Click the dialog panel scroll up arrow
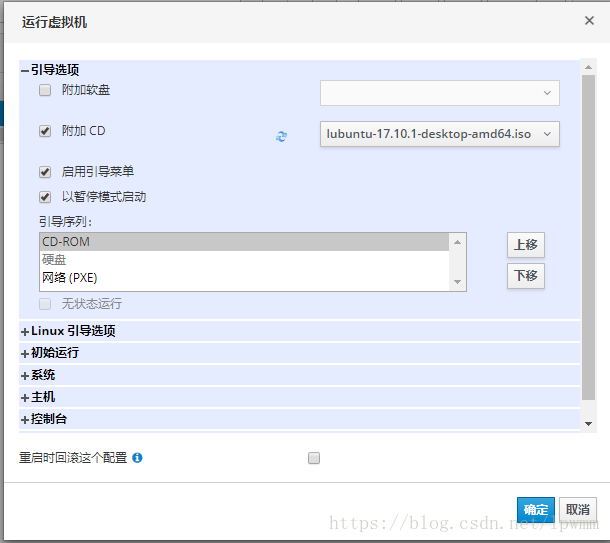Viewport: 610px width, 543px height. [589, 67]
